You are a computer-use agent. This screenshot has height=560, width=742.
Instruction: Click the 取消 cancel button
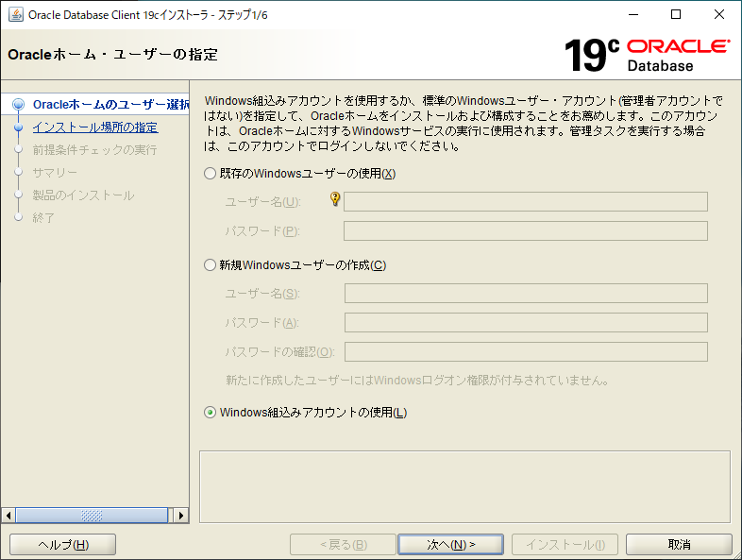[x=679, y=544]
